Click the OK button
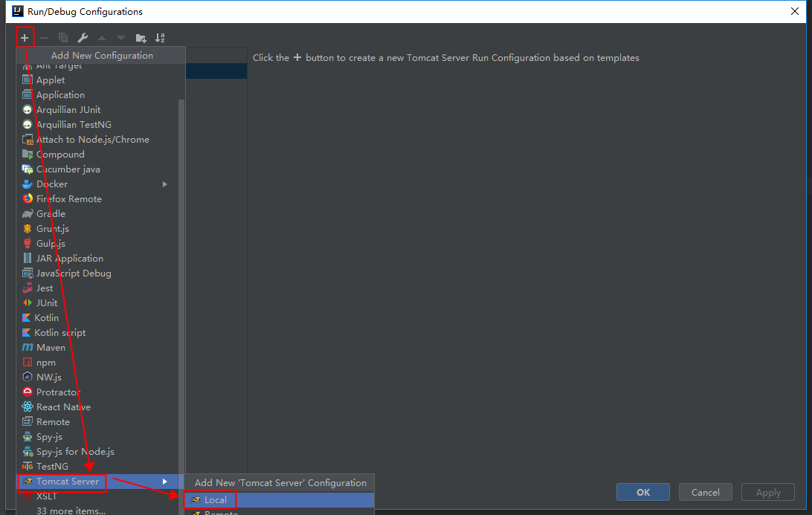This screenshot has width=812, height=515. 642,492
